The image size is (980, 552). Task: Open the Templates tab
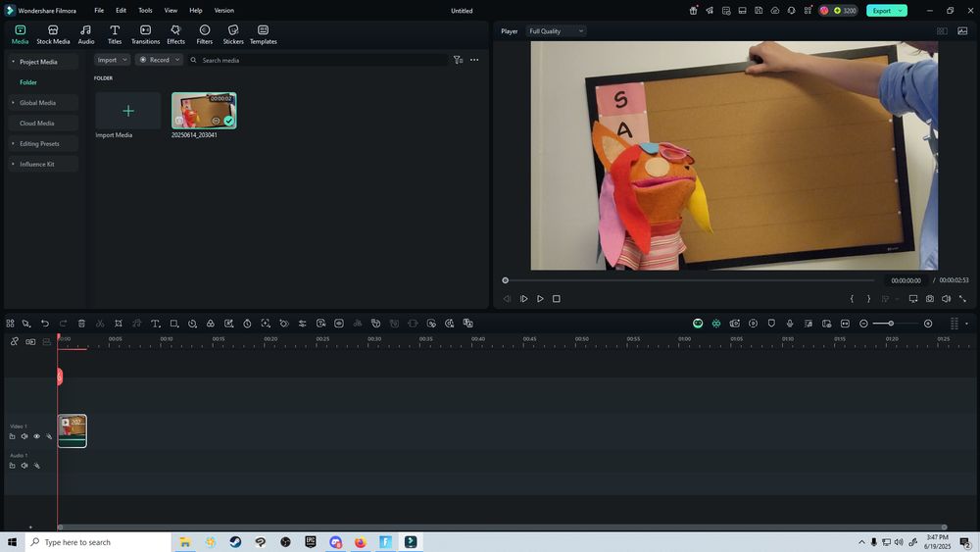pos(263,34)
